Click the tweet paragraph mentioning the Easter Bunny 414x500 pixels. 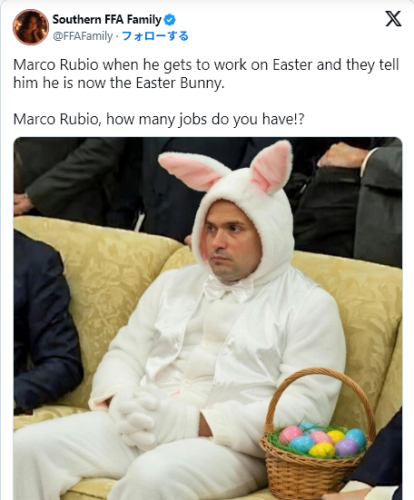coord(206,74)
